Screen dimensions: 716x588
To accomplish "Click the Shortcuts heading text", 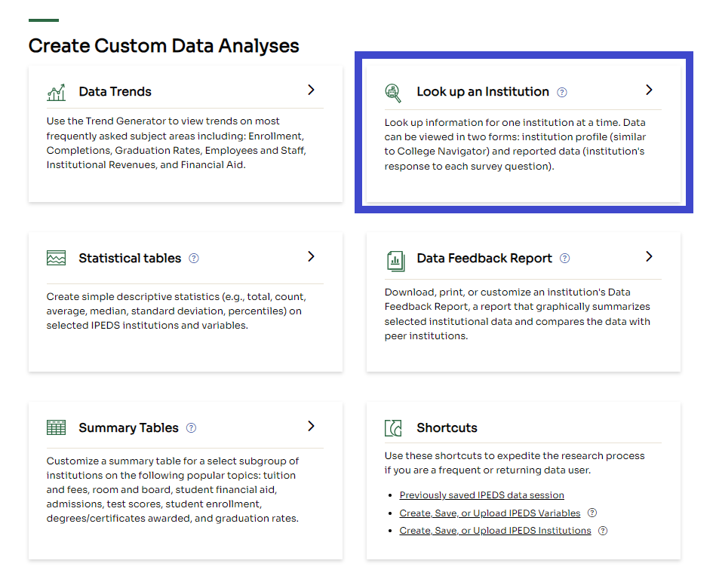I will click(447, 428).
